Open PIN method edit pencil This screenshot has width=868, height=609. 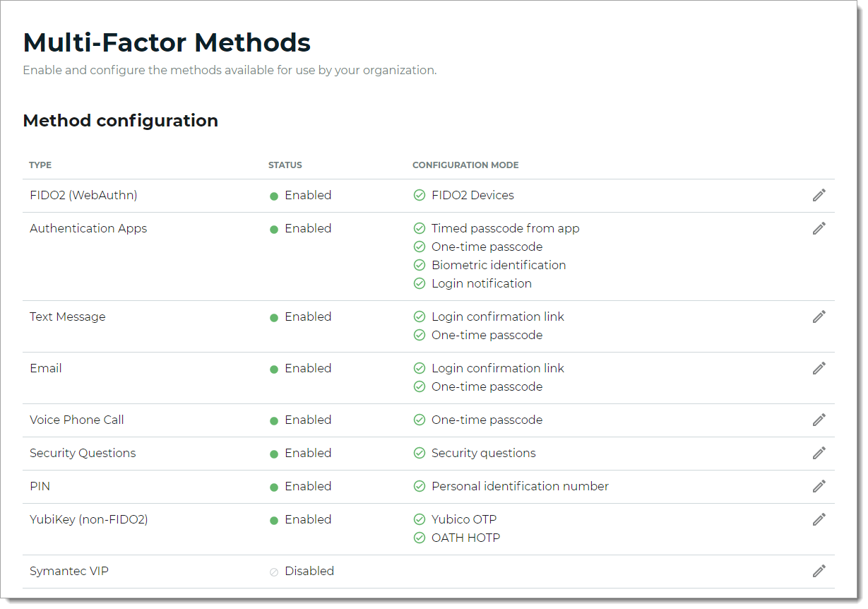[x=819, y=487]
